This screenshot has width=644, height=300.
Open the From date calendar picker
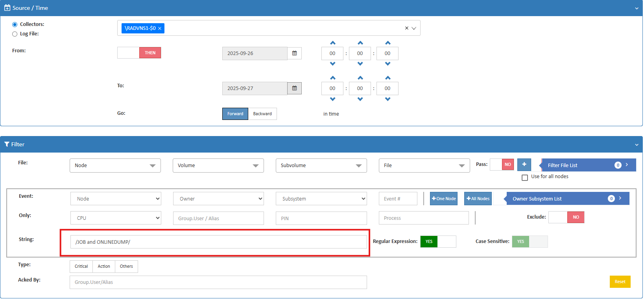point(294,53)
